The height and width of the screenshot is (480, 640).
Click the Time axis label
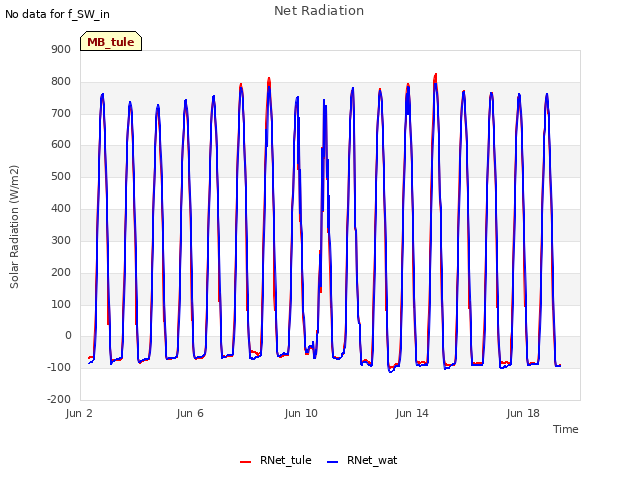coord(565,429)
